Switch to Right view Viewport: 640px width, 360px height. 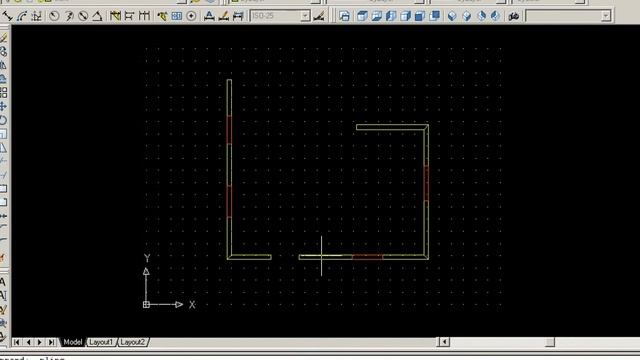pyautogui.click(x=405, y=16)
